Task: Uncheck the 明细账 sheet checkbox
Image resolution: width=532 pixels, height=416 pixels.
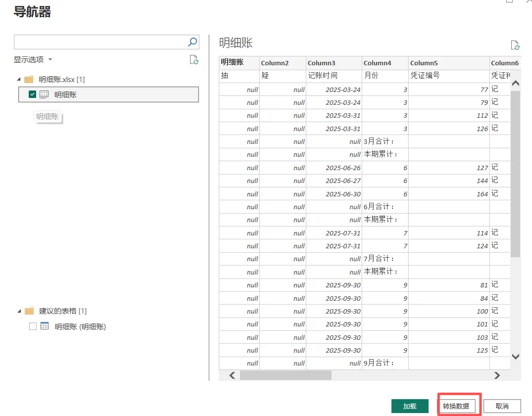Action: click(x=32, y=94)
